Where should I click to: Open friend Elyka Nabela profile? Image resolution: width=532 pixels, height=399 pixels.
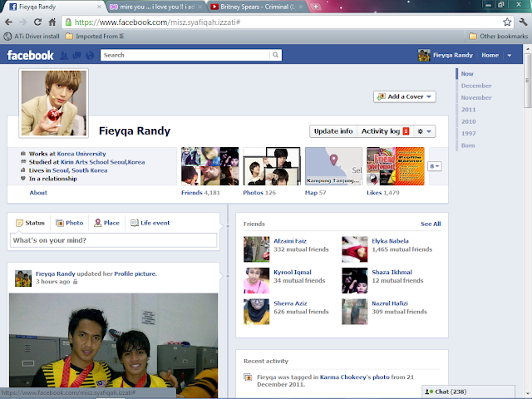(x=390, y=241)
